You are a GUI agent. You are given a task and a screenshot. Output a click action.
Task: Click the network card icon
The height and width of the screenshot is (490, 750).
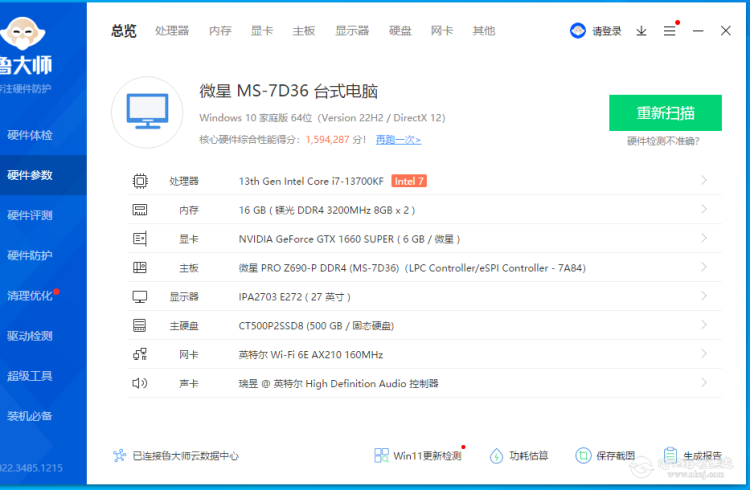[140, 354]
